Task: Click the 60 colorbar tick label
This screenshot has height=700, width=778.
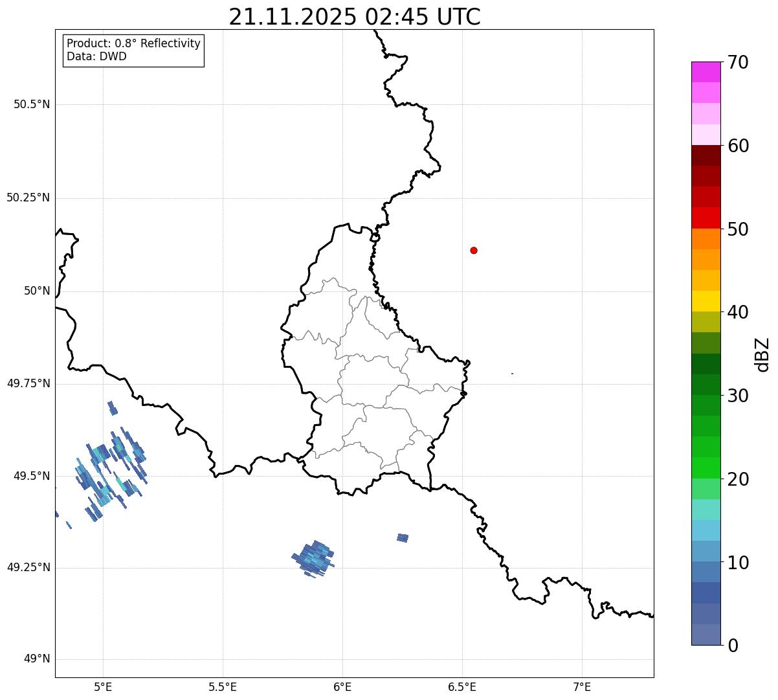Action: (738, 146)
